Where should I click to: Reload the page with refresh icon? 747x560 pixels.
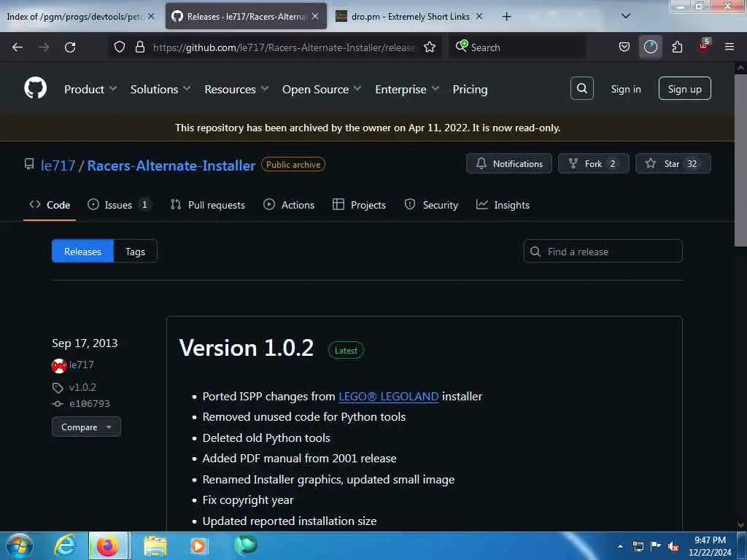coord(70,47)
